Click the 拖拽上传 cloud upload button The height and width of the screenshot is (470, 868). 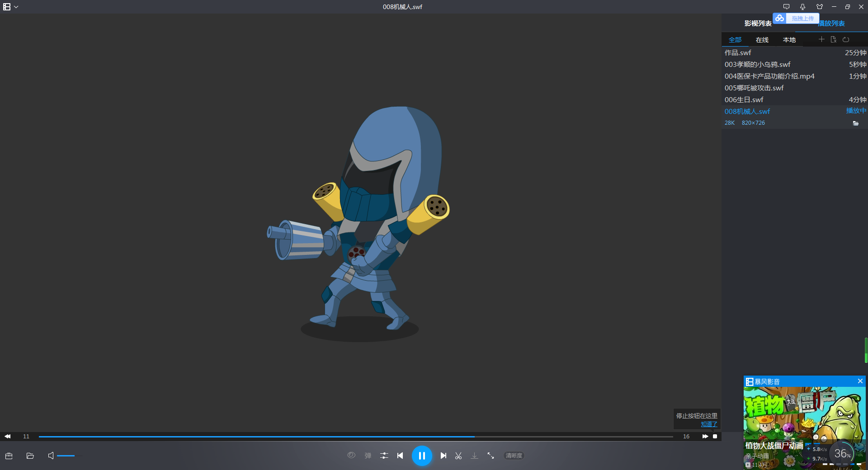tap(796, 18)
